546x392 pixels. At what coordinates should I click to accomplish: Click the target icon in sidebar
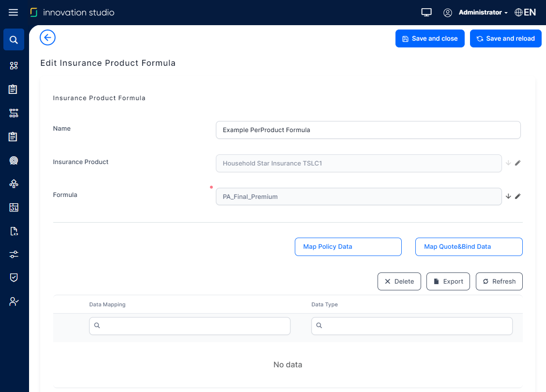pyautogui.click(x=14, y=161)
